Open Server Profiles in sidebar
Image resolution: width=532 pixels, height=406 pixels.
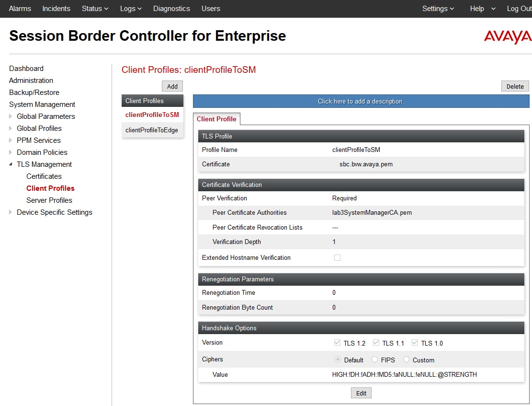(x=49, y=200)
